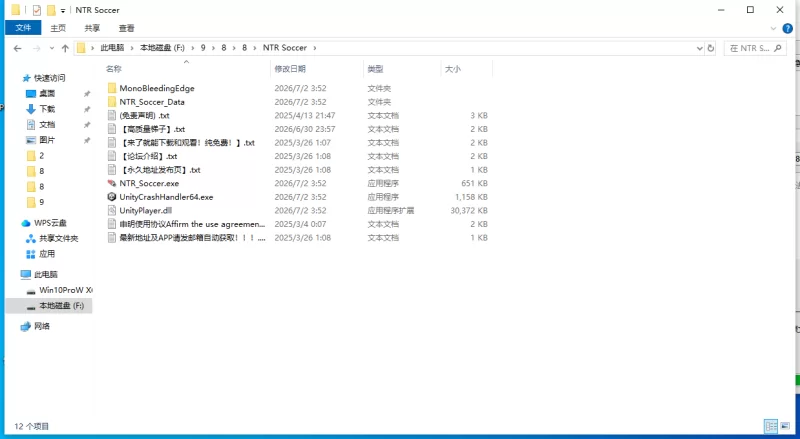Click the UnityCrashHandler64.exe icon
Viewport: 800px width, 439px height.
click(x=112, y=197)
